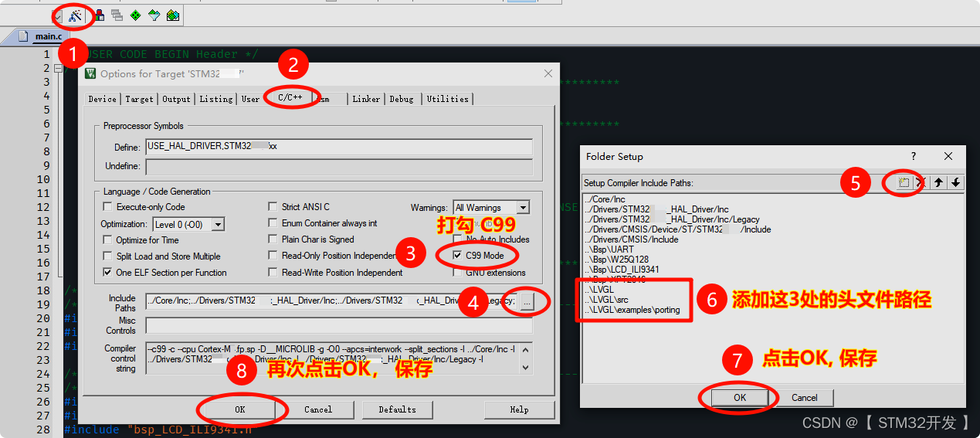Collapse code fold at line 2
980x438 pixels.
click(x=57, y=68)
